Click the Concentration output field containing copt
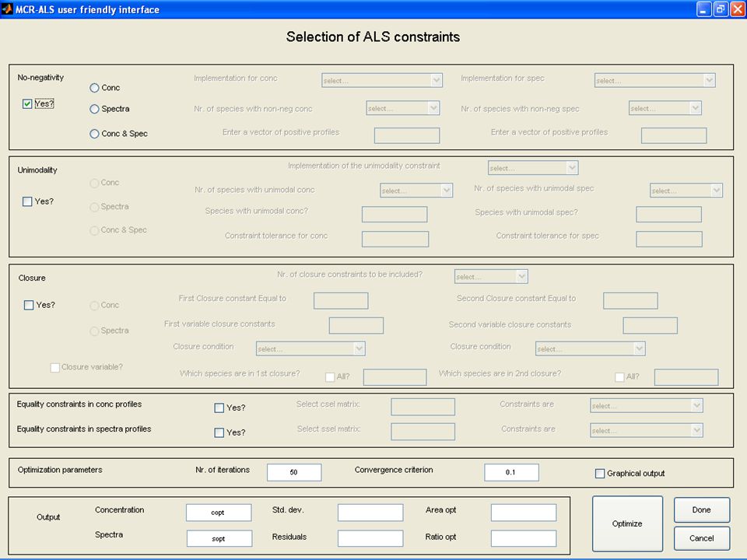Image resolution: width=747 pixels, height=560 pixels. (219, 513)
